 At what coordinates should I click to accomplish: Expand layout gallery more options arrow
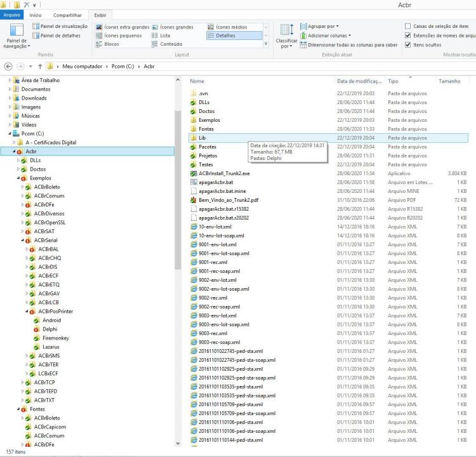[266, 44]
